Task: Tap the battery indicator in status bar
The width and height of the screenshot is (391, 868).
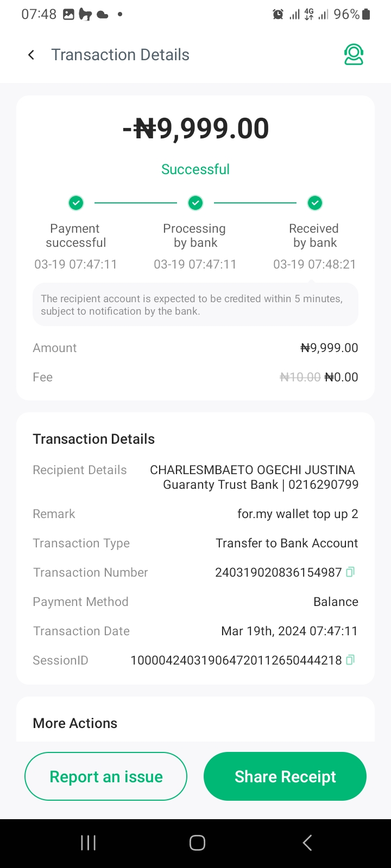Action: pyautogui.click(x=366, y=15)
